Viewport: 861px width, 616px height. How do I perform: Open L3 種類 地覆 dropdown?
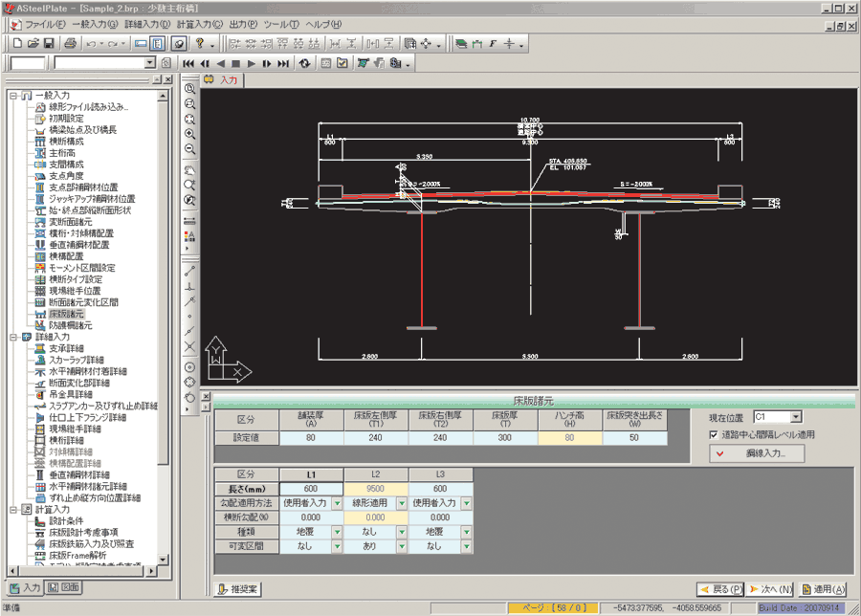click(466, 532)
